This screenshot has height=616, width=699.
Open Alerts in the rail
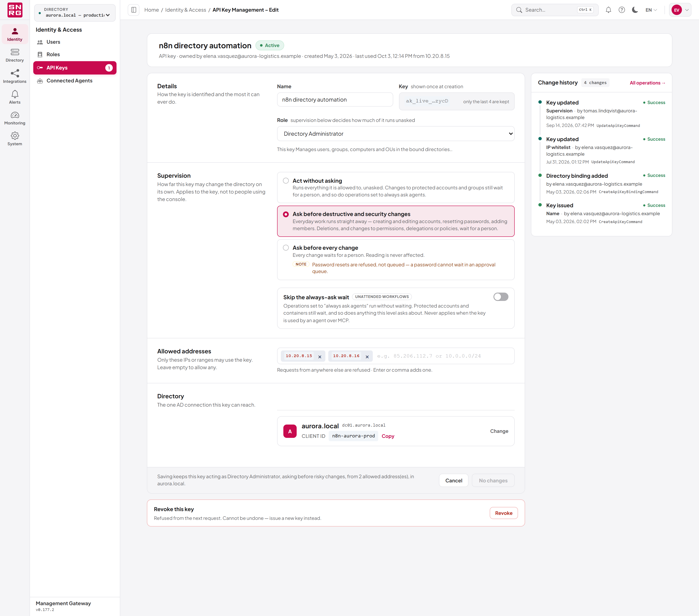tap(15, 97)
